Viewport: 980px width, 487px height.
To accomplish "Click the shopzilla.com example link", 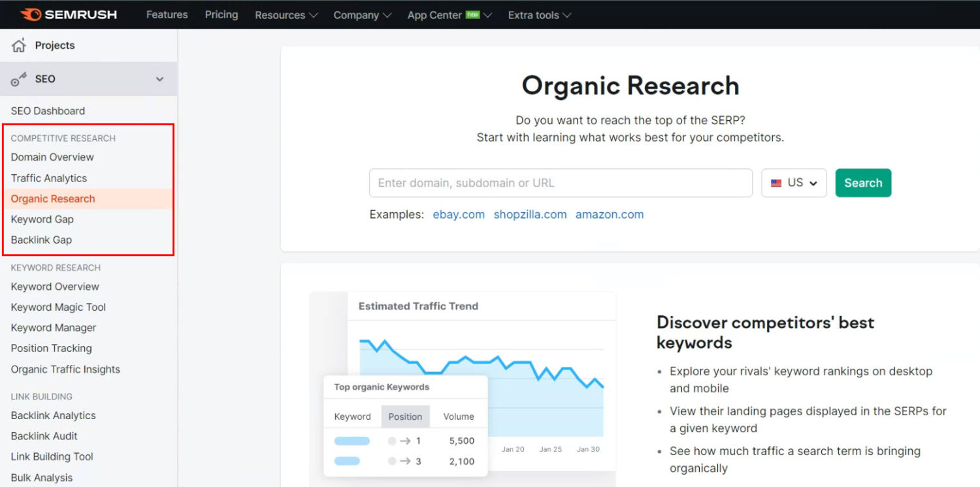I will 530,215.
